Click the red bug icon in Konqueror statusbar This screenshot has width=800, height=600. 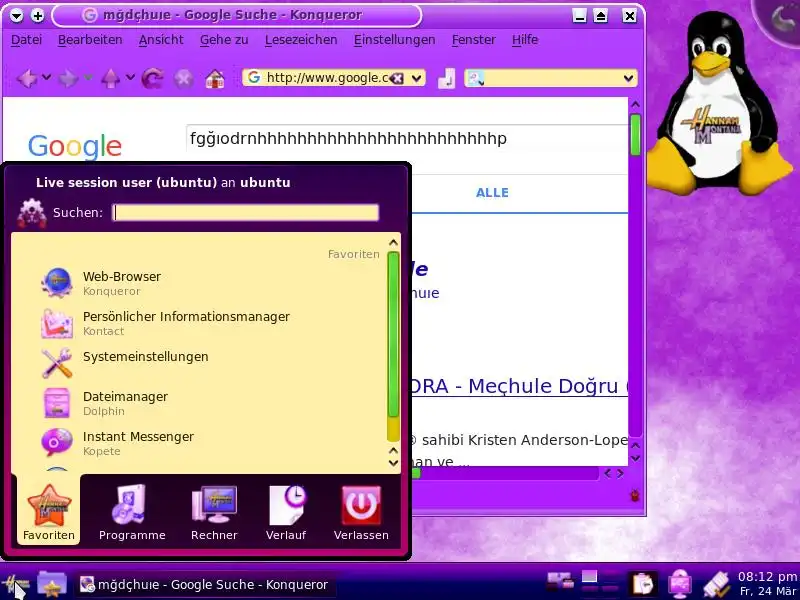point(635,495)
